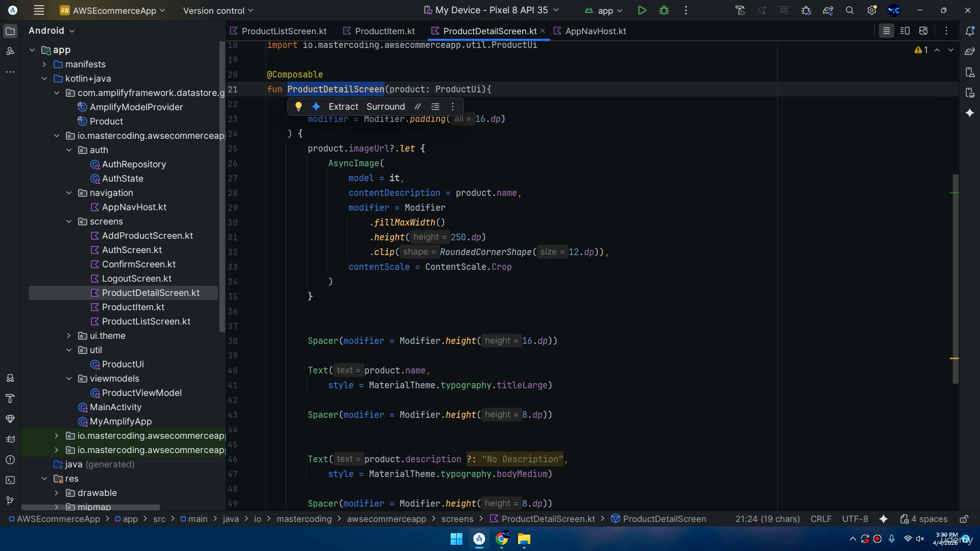Open the My Device Pixel 8 device selector
Viewport: 980px width, 551px height.
492,10
